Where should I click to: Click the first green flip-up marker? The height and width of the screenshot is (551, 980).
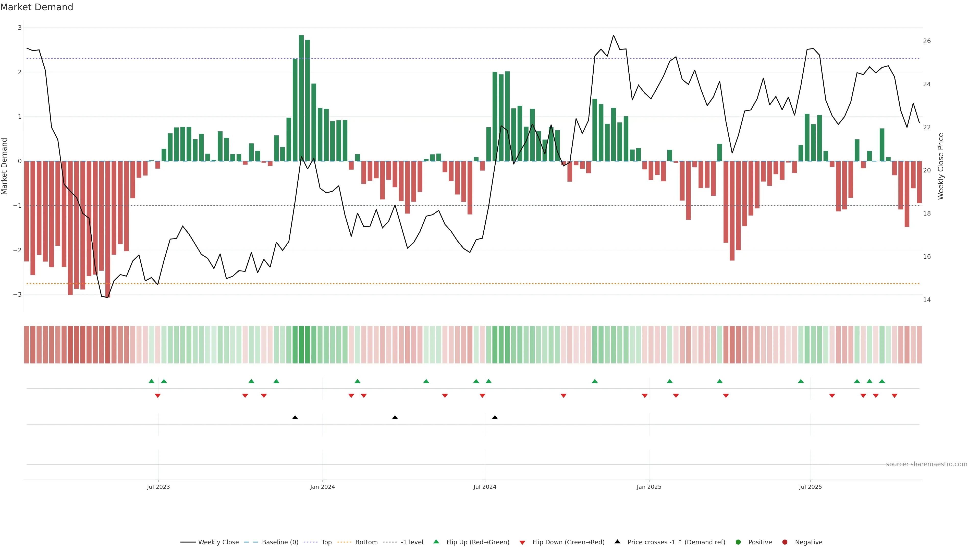coord(151,381)
